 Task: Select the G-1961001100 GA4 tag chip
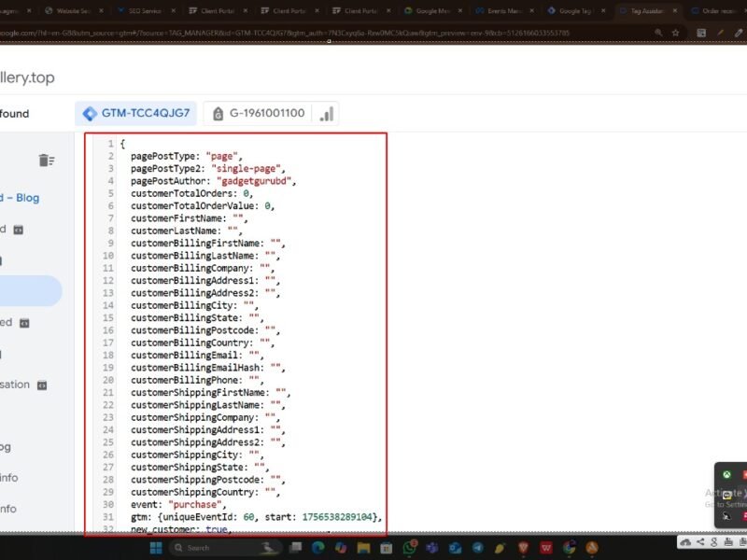coord(259,114)
